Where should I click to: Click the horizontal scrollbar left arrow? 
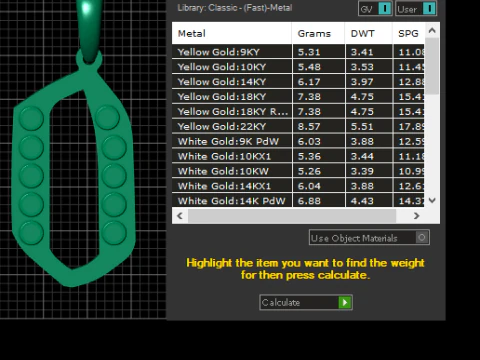coord(180,216)
